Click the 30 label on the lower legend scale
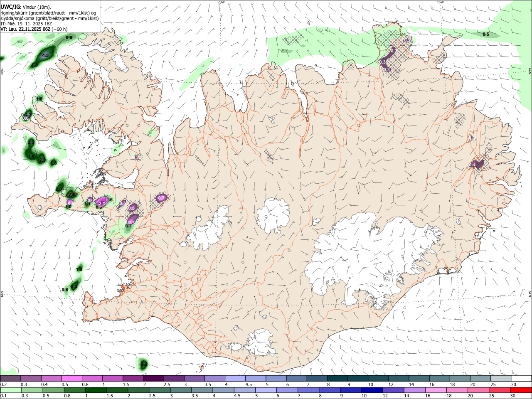This screenshot has width=532, height=399. click(514, 396)
